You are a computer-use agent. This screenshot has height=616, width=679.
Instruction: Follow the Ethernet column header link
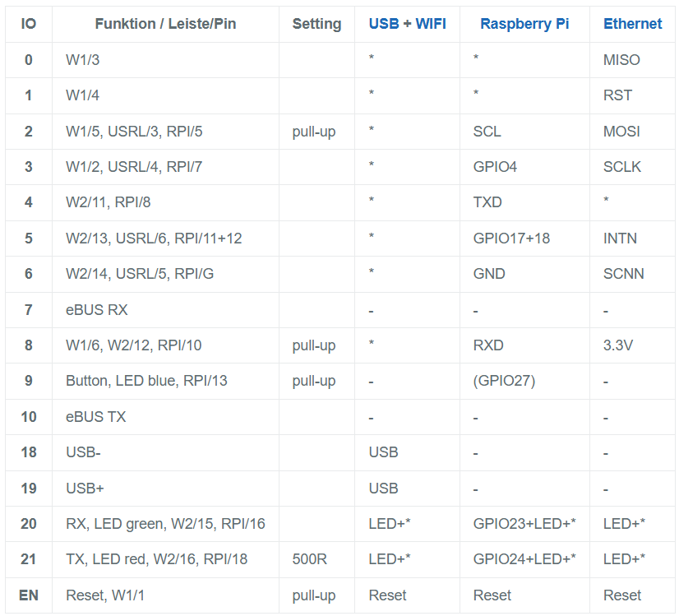point(632,24)
